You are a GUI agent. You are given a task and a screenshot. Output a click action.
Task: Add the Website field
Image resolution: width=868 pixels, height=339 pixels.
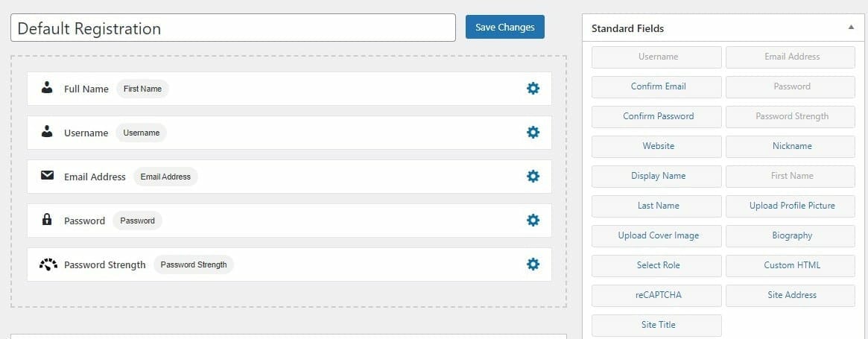click(656, 146)
